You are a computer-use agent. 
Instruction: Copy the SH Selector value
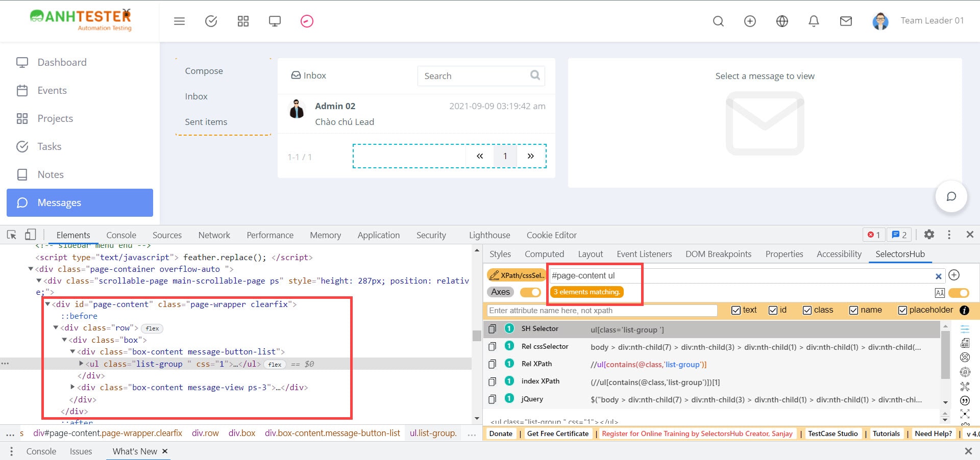tap(492, 329)
